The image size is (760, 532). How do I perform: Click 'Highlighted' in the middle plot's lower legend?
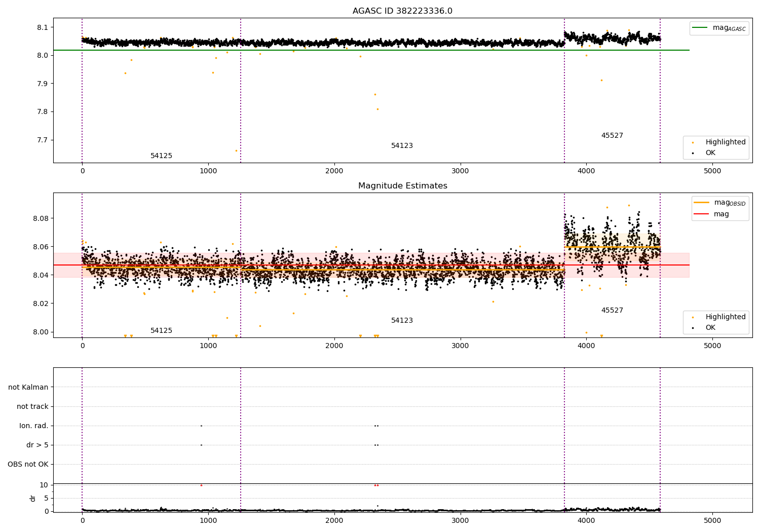(726, 317)
